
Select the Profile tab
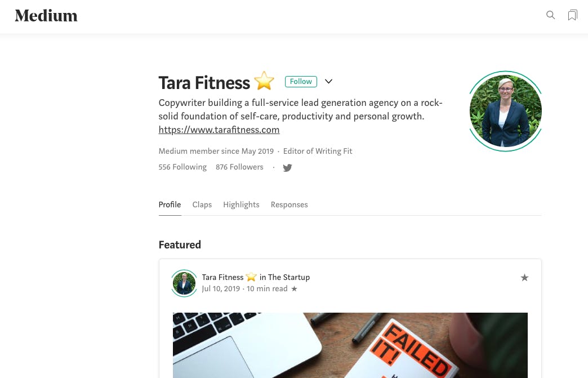coord(170,204)
